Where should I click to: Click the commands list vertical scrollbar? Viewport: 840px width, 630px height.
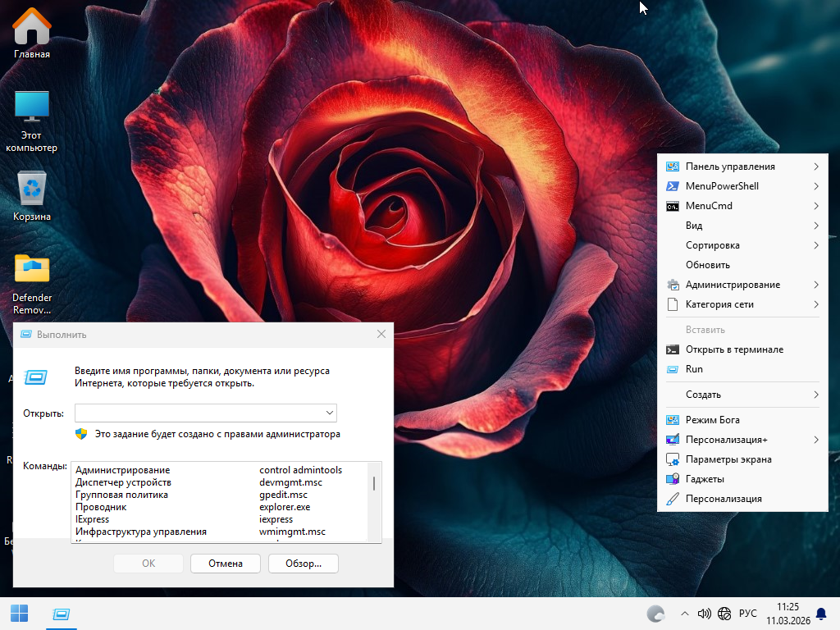pos(374,483)
